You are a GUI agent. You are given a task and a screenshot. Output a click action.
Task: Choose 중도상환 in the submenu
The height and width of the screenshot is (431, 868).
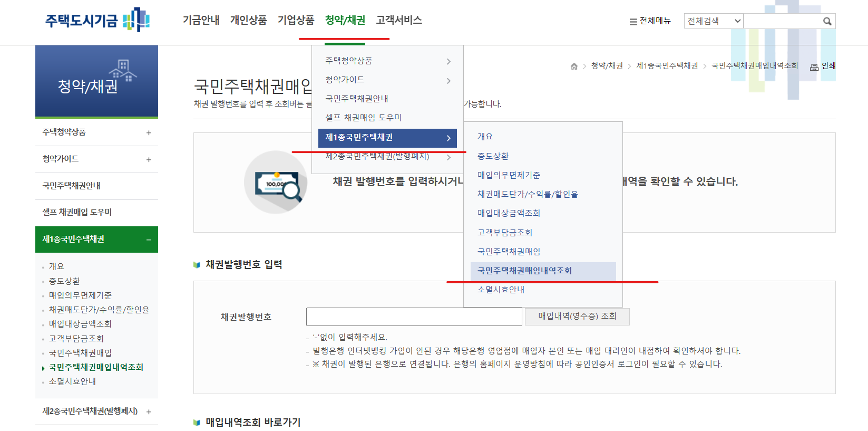pos(493,156)
